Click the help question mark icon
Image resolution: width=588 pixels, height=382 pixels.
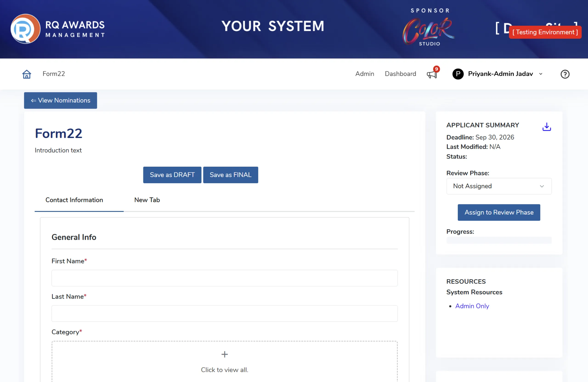click(565, 74)
